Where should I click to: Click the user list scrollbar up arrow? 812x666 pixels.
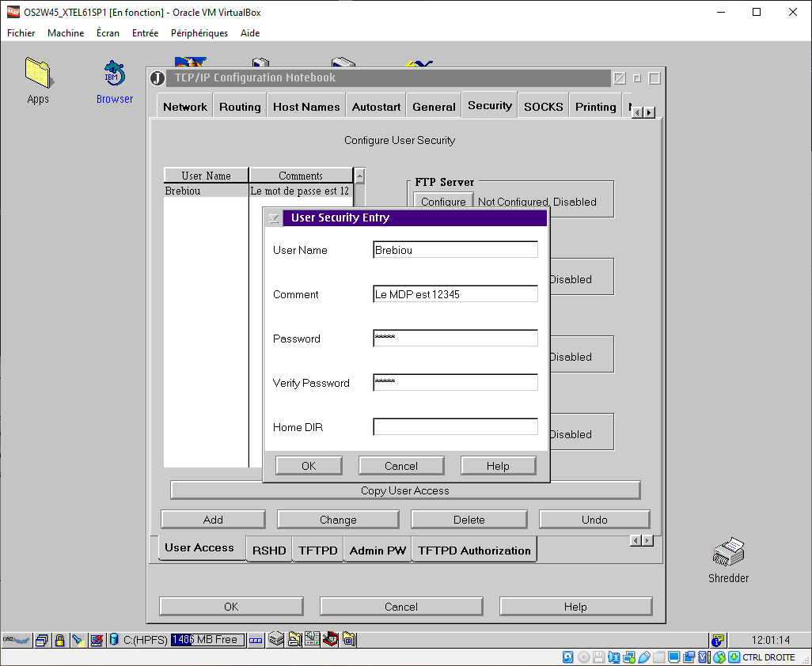click(359, 176)
